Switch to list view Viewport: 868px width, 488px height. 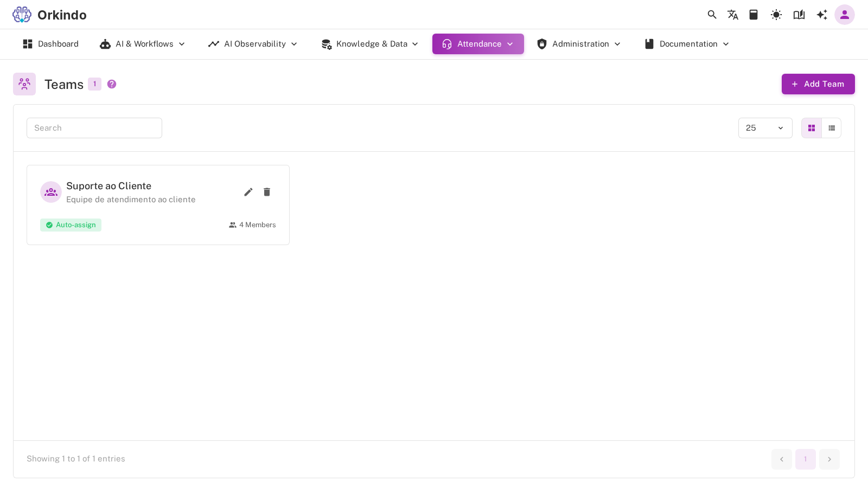click(x=832, y=128)
